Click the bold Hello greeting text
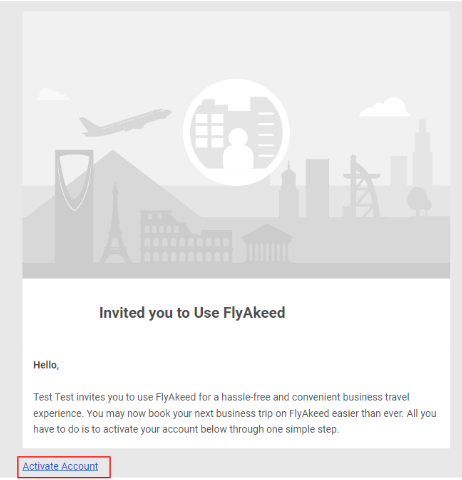The width and height of the screenshot is (462, 480). click(x=46, y=365)
